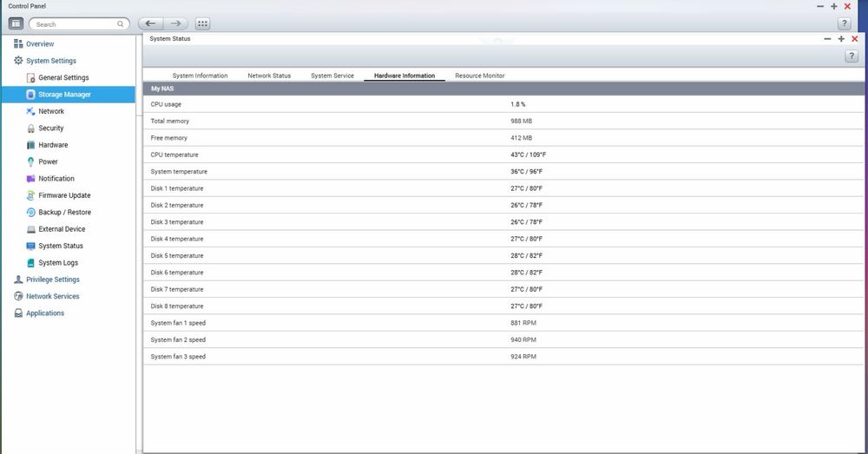Open Backup / Restore settings
Screen dimensions: 868x454
click(65, 212)
